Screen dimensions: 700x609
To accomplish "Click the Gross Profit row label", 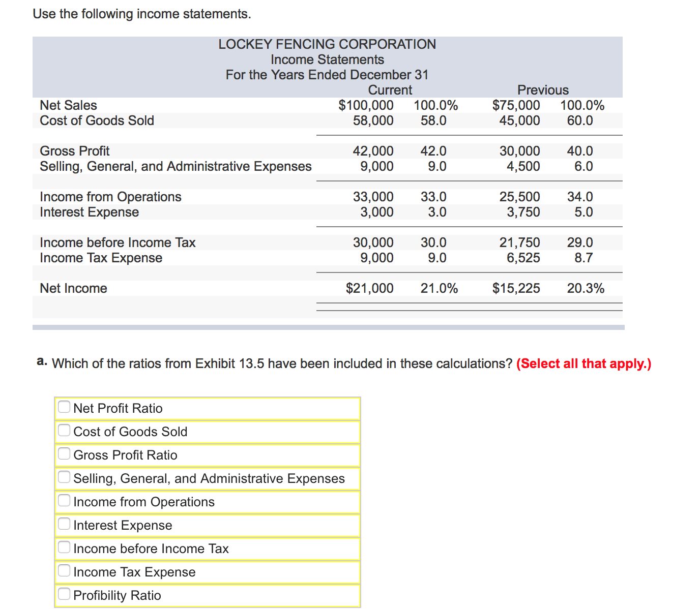I will point(75,151).
